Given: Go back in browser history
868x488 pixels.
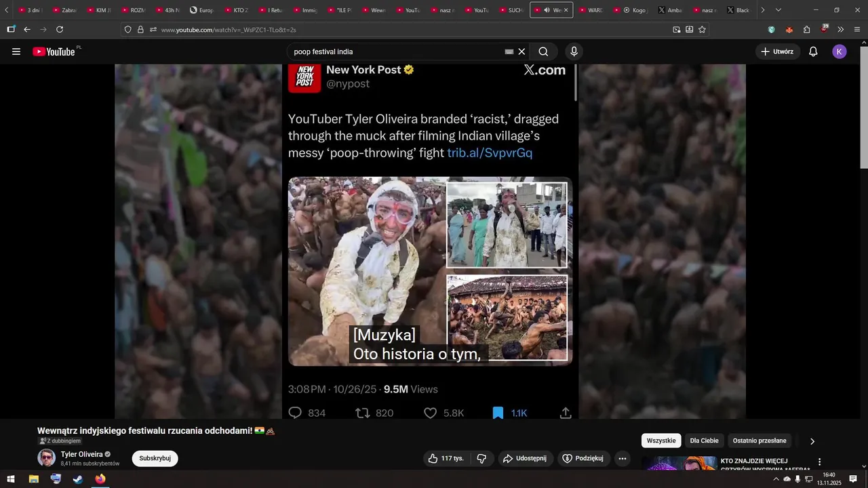Looking at the screenshot, I should pos(27,29).
